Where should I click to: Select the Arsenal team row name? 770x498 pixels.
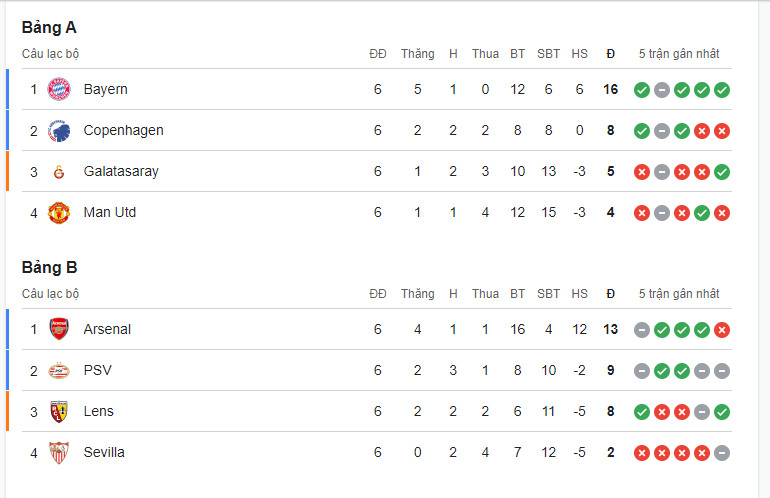pyautogui.click(x=107, y=329)
